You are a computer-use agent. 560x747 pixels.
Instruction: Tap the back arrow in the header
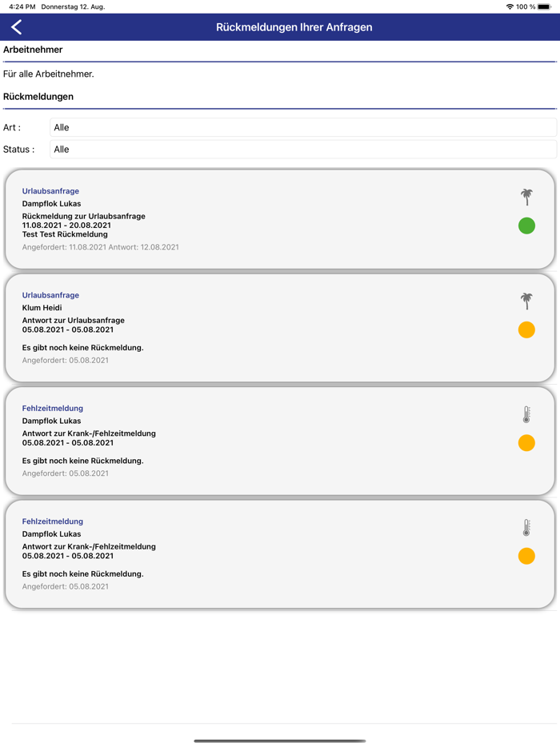pyautogui.click(x=16, y=27)
